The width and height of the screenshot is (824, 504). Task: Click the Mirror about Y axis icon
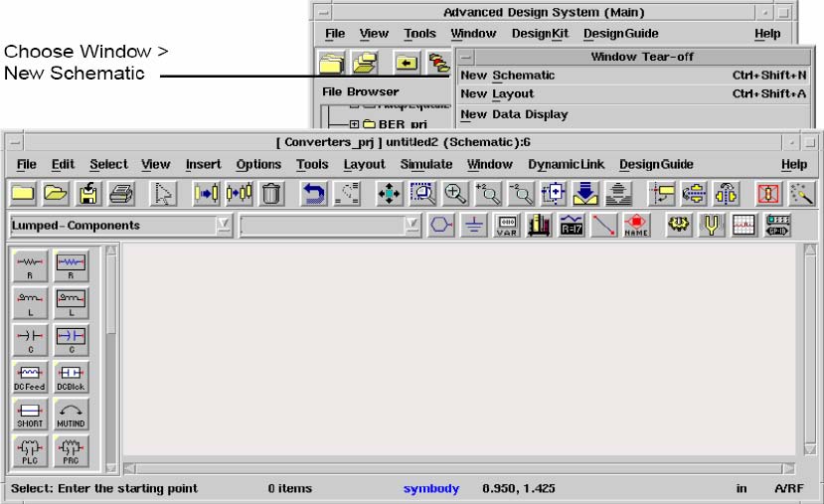(x=727, y=194)
